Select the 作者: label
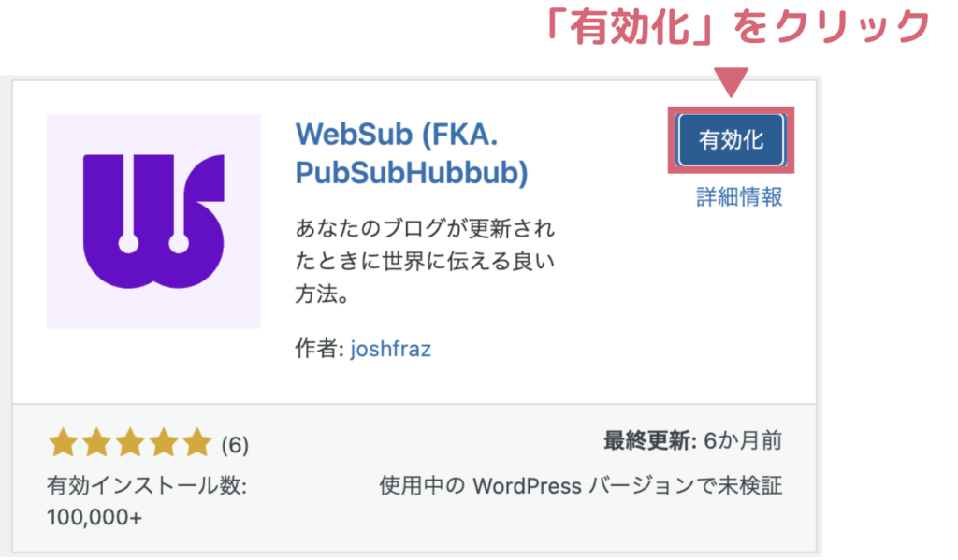The image size is (958, 560). tap(320, 349)
